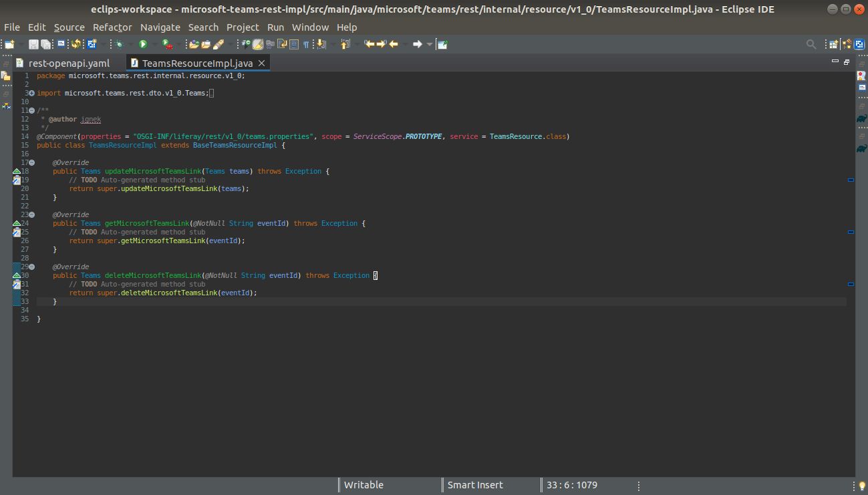The height and width of the screenshot is (495, 868).
Task: Click the Open Perspective icon
Action: tap(833, 44)
